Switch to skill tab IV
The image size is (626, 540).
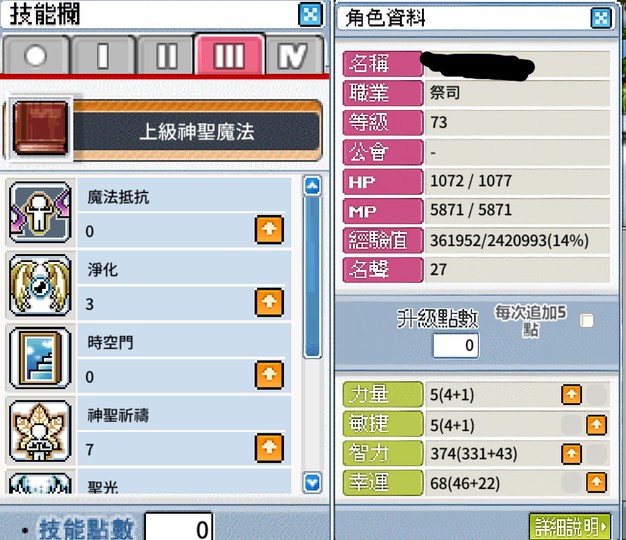(x=293, y=55)
